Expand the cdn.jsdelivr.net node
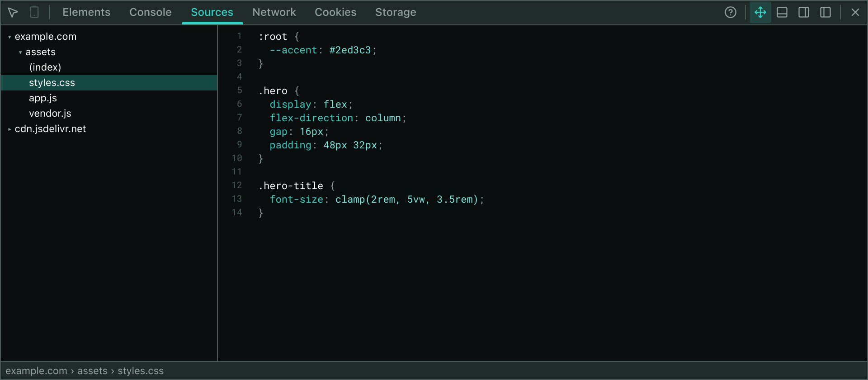Screen dimensions: 868x380 [x=9, y=129]
